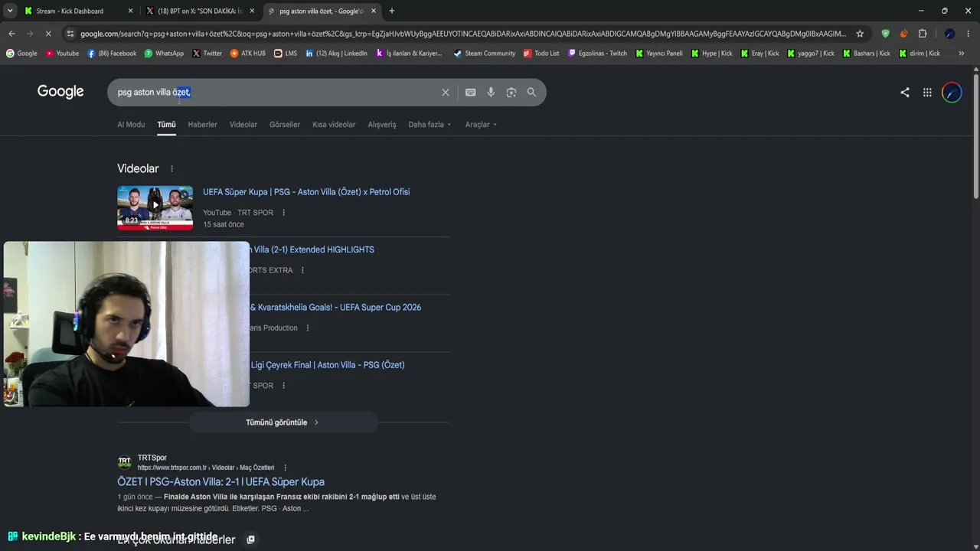
Task: Expand all videos with Tümünü görüntüle
Action: tap(283, 422)
